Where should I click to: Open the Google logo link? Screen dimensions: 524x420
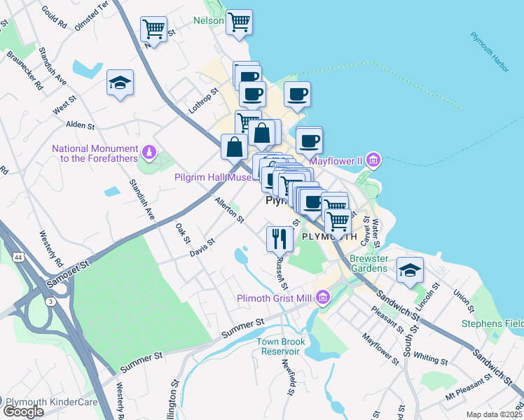click(x=23, y=412)
